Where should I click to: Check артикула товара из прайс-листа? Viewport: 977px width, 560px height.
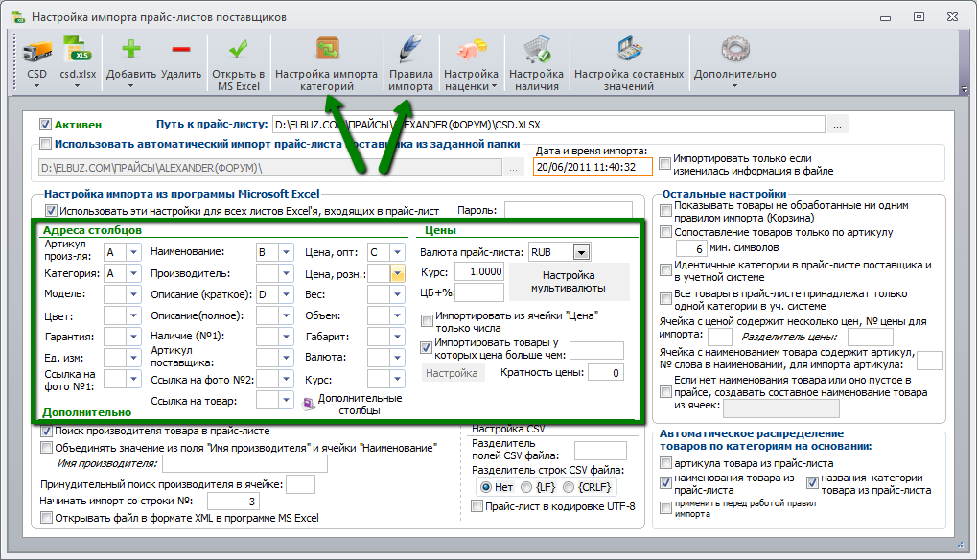(665, 463)
